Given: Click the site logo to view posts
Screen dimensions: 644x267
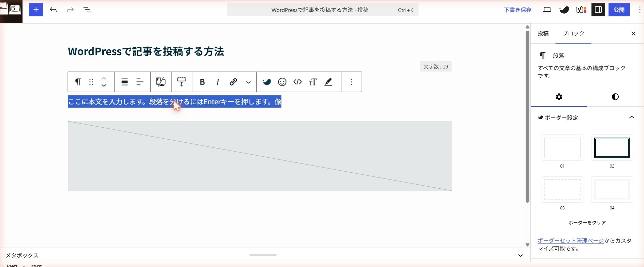Looking at the screenshot, I should click(11, 11).
